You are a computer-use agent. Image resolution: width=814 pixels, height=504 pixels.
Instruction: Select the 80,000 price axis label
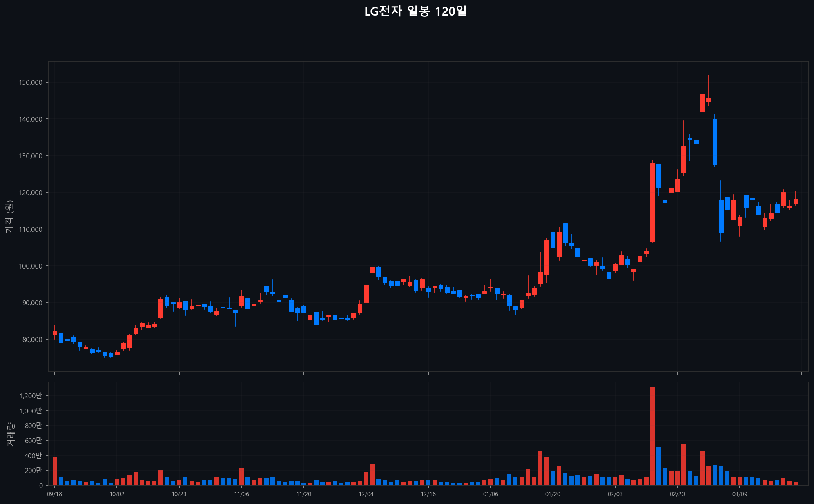[32, 340]
